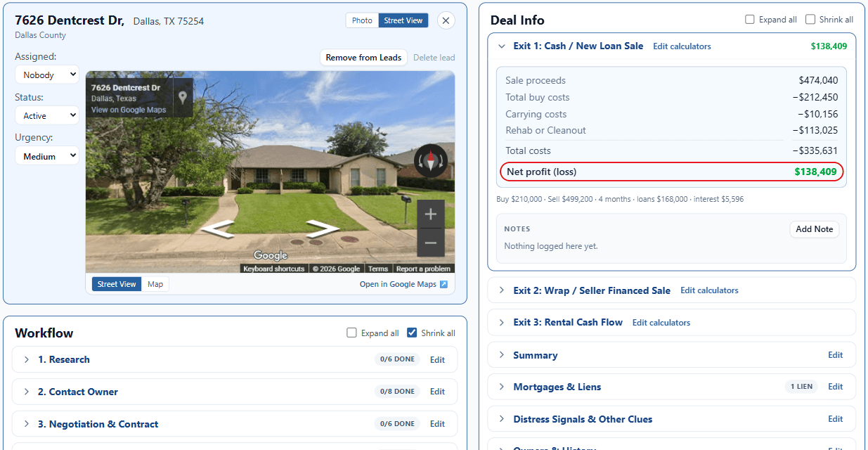Expand Exit 3: Rental Cash Flow
Screen dimensions: 868x450
click(502, 323)
